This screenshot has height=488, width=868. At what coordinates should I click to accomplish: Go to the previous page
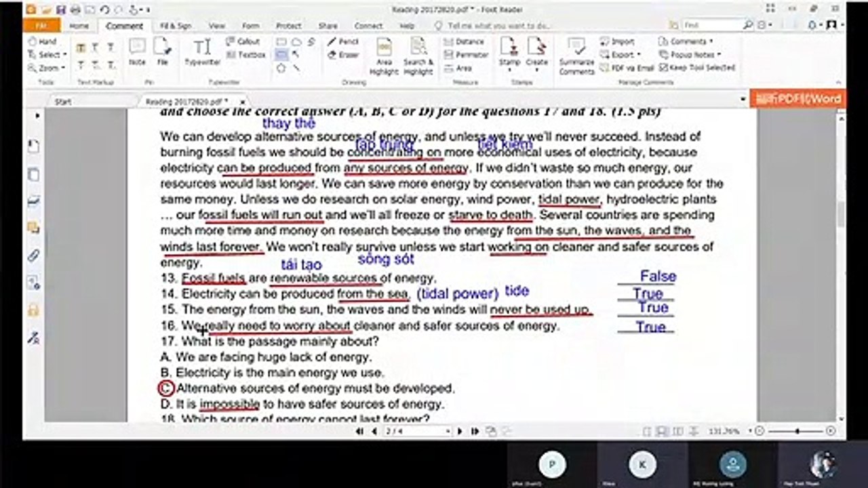pos(374,431)
